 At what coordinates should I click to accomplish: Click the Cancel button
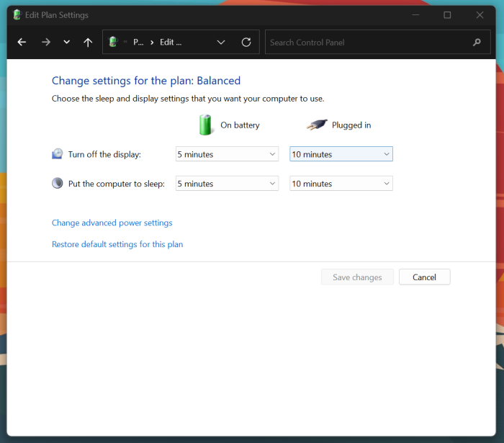pyautogui.click(x=424, y=277)
